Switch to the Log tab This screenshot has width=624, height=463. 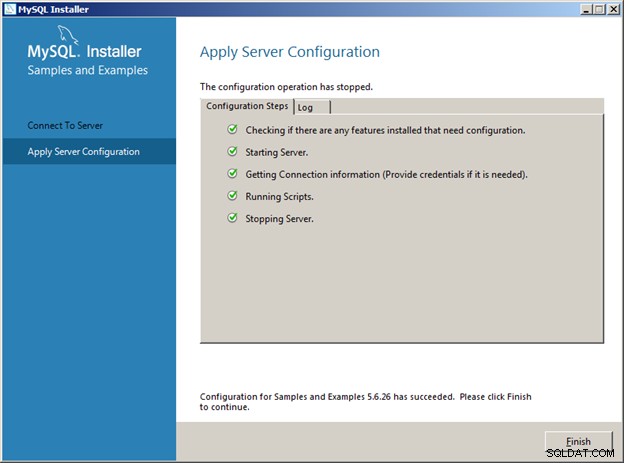point(312,107)
